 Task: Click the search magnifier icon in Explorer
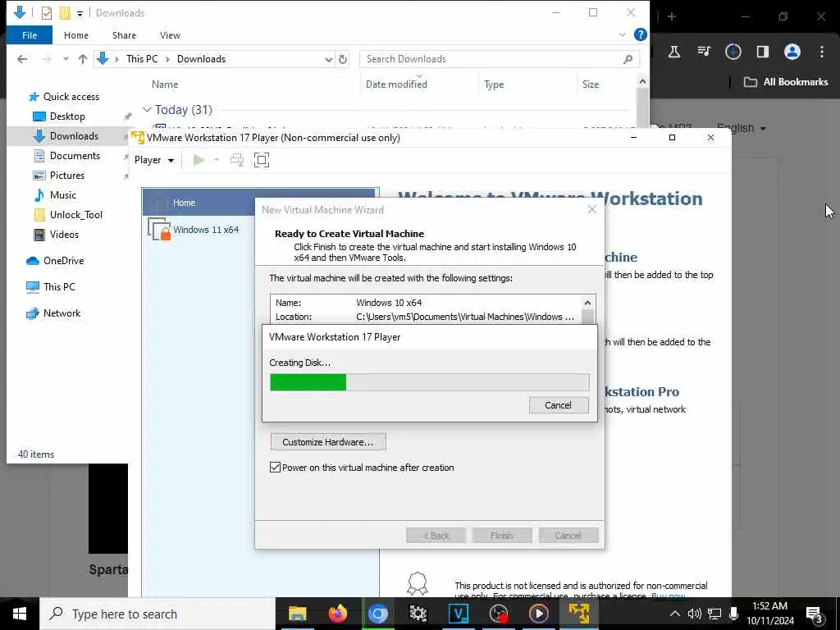tap(628, 59)
